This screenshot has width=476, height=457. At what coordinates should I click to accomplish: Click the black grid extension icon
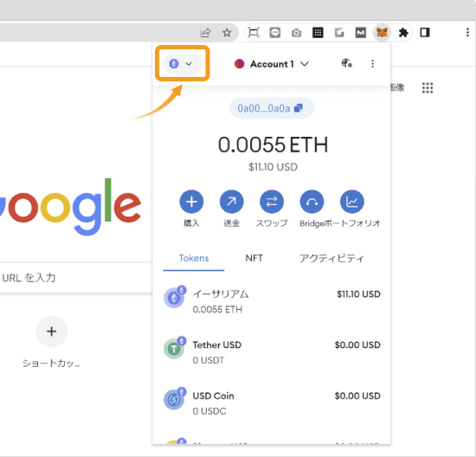pos(318,32)
